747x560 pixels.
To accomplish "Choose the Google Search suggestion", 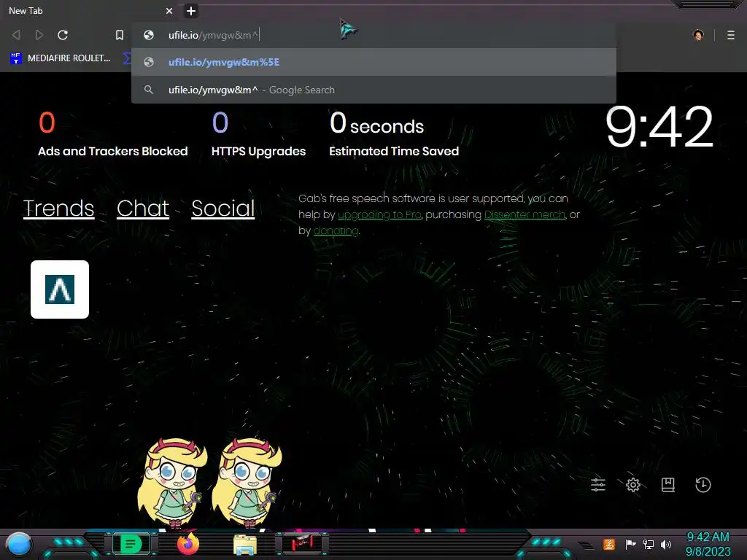I will 373,90.
